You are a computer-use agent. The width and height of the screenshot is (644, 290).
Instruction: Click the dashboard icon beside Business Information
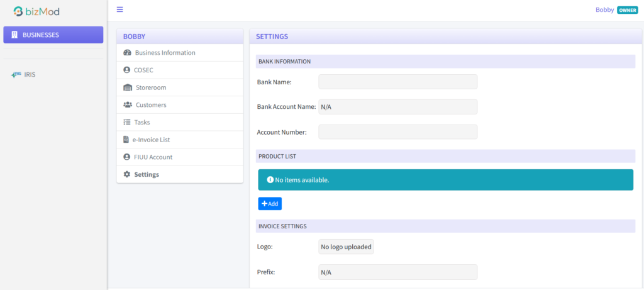coord(127,53)
